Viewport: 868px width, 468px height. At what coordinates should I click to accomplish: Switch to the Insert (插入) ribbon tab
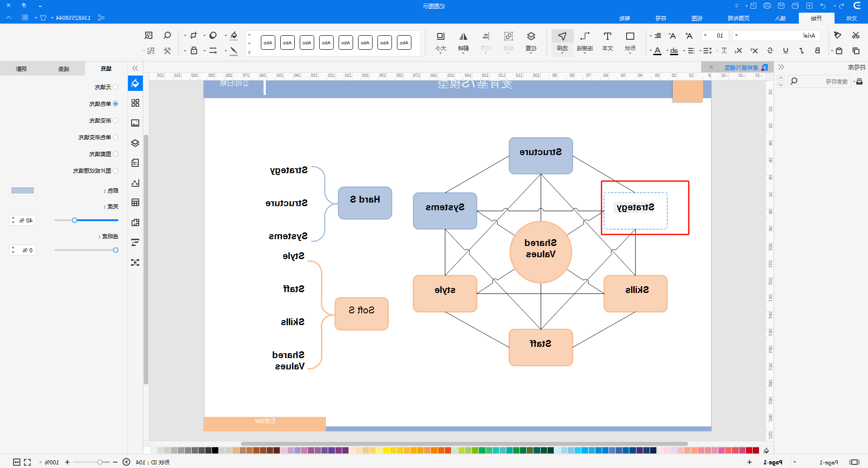[780, 18]
